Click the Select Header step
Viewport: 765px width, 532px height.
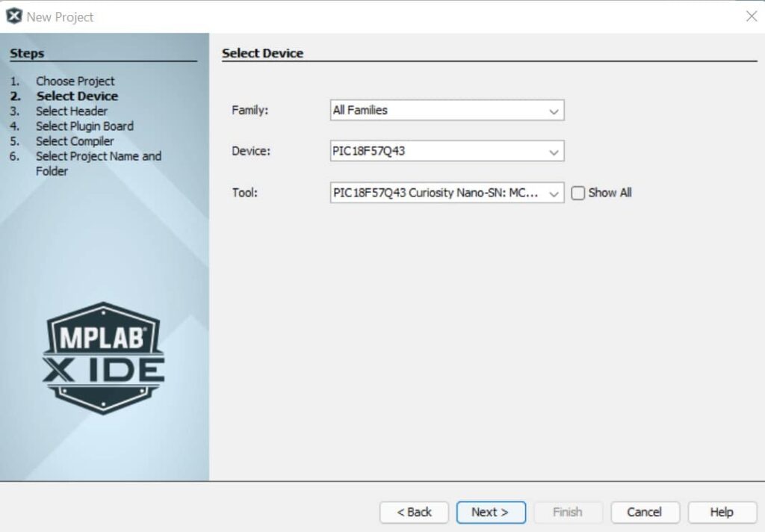(72, 111)
